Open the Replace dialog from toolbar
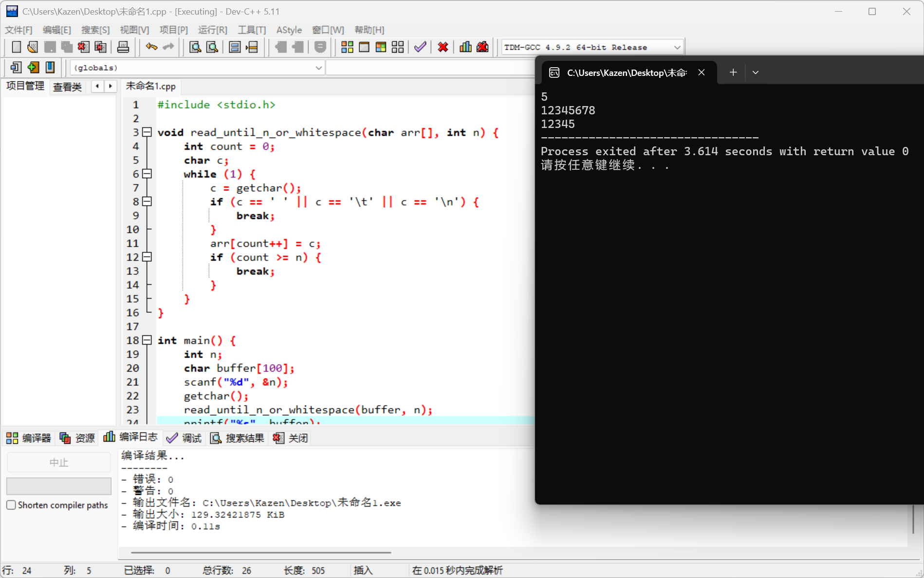This screenshot has height=578, width=924. point(212,47)
